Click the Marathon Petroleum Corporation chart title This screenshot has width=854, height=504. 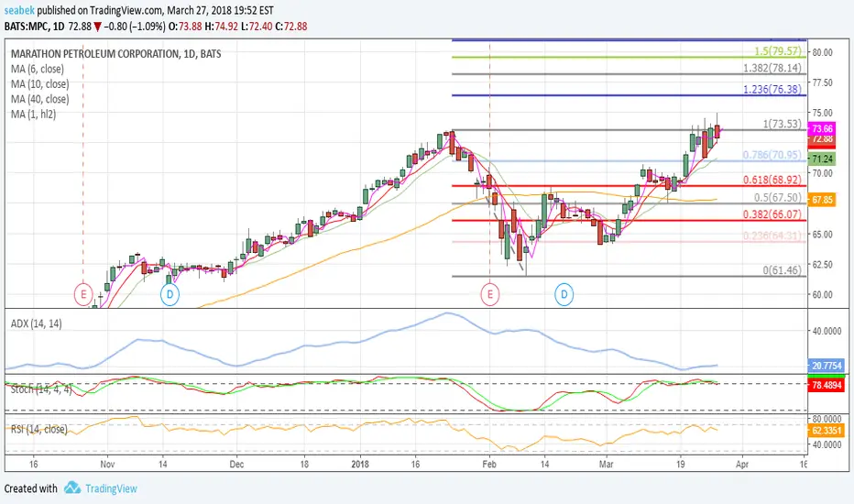coord(116,54)
